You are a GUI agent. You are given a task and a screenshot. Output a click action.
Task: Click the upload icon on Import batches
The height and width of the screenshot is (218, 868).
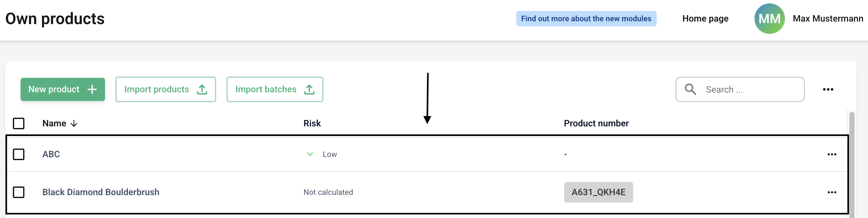click(309, 89)
